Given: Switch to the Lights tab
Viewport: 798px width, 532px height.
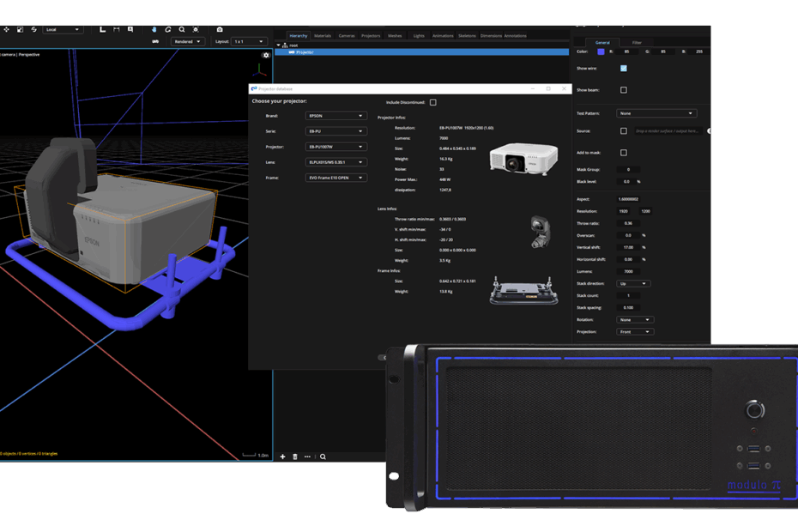Looking at the screenshot, I should click(x=419, y=36).
